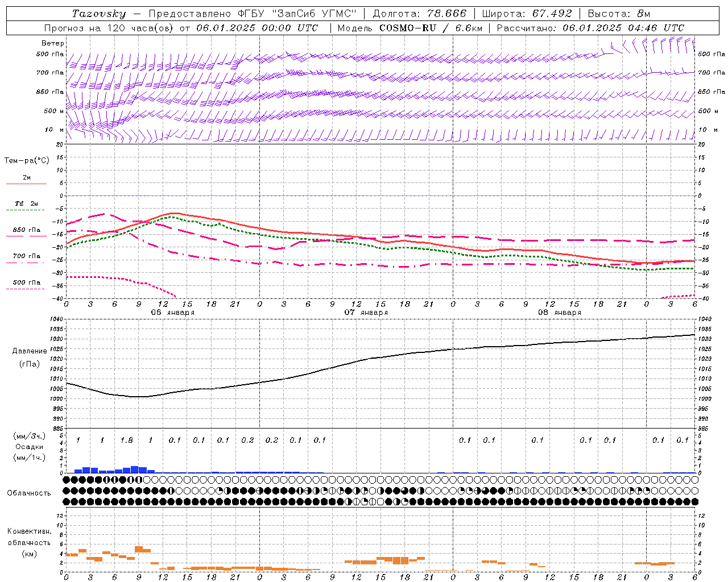Click the "Облачность" cloud cover label
The width and height of the screenshot is (728, 582).
(x=29, y=493)
